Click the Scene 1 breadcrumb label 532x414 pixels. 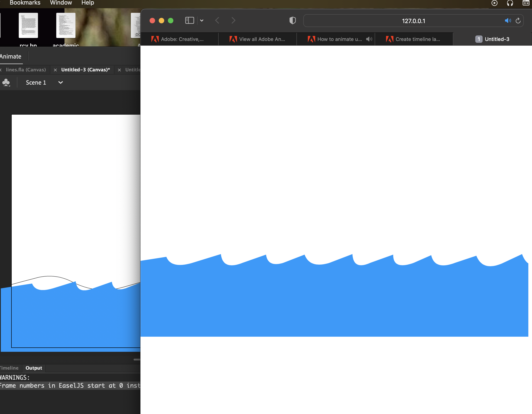click(36, 82)
